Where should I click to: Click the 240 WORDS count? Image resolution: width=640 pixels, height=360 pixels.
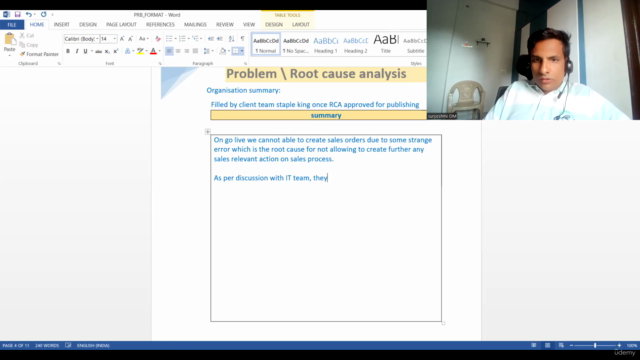point(47,345)
